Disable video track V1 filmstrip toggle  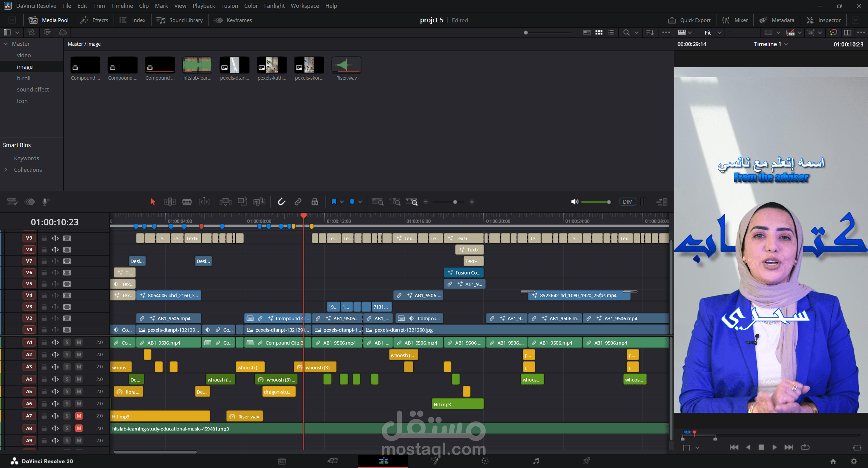pyautogui.click(x=67, y=330)
